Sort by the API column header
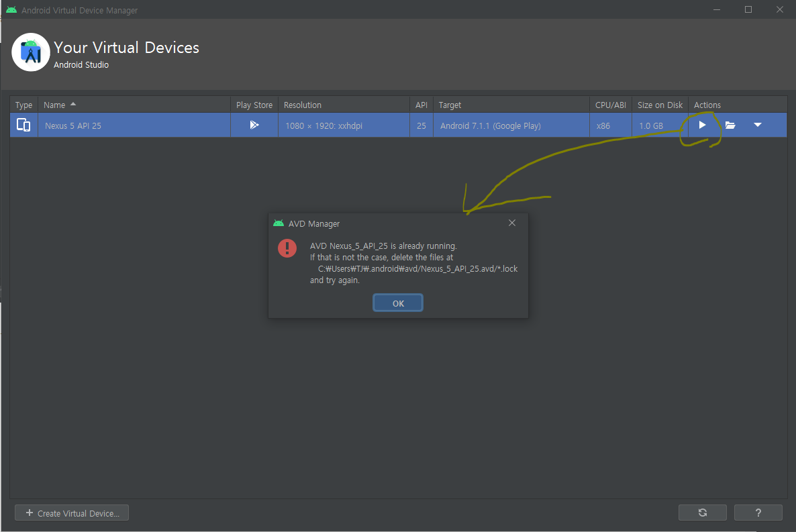Image resolution: width=796 pixels, height=532 pixels. pyautogui.click(x=421, y=105)
